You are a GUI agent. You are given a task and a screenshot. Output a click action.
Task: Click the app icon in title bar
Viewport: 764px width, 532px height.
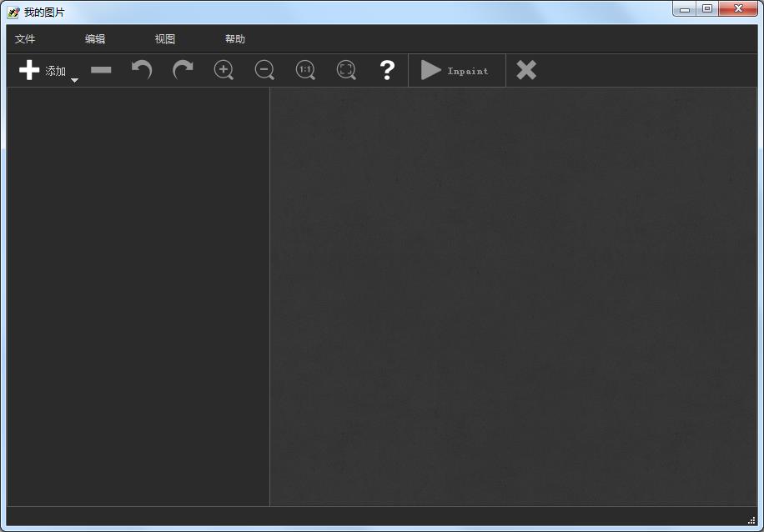[13, 13]
